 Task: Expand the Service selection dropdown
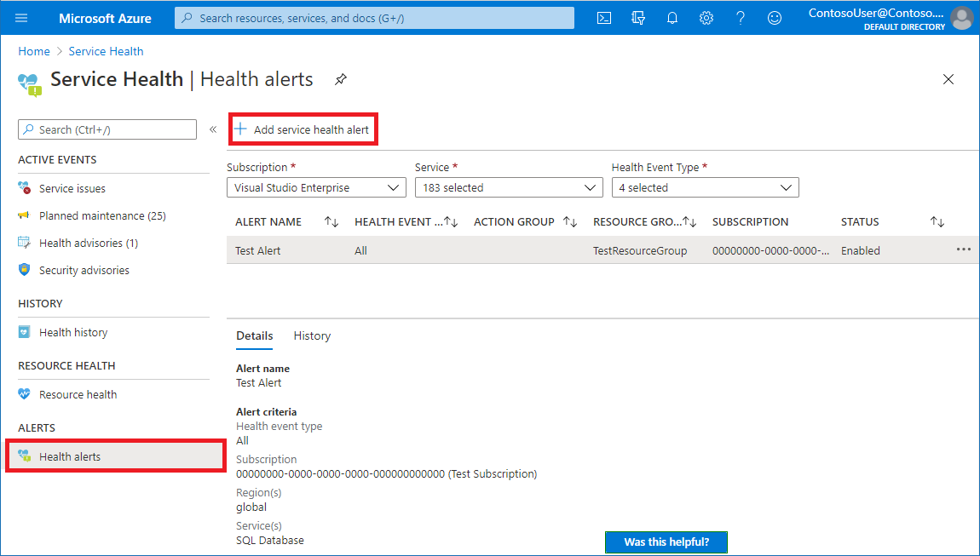click(x=509, y=186)
